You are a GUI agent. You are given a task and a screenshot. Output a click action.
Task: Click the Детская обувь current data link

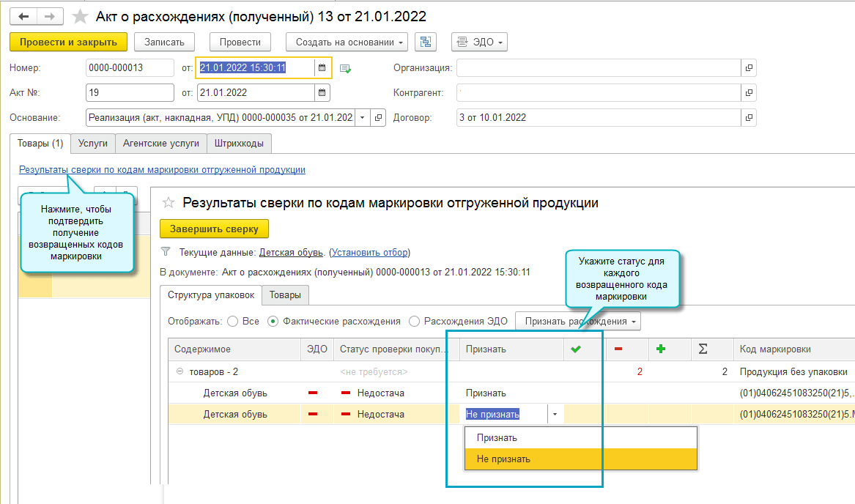[x=291, y=253]
